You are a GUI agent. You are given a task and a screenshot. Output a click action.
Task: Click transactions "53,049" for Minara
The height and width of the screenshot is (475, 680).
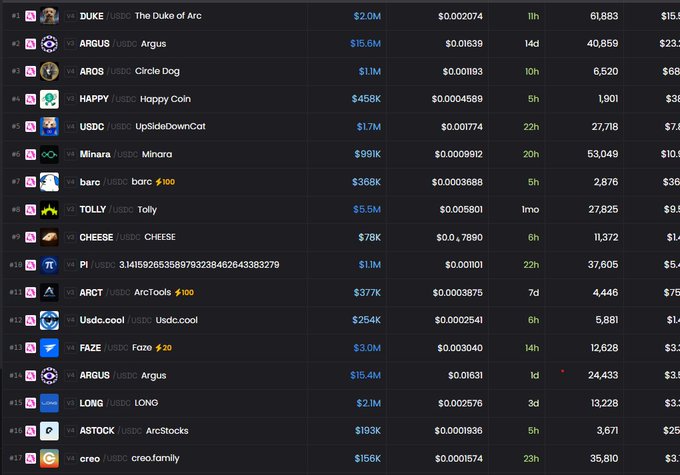[603, 154]
